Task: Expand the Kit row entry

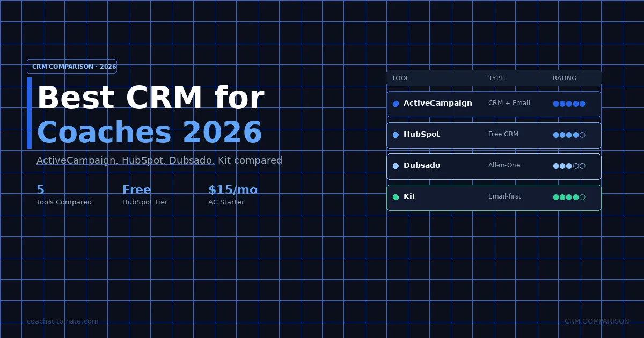Action: click(x=494, y=197)
